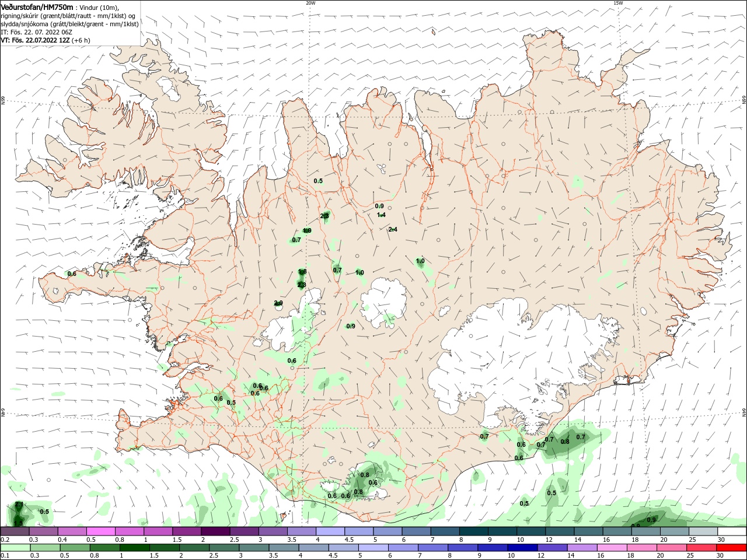Image resolution: width=747 pixels, height=560 pixels.
Task: Click the dark purple swatch labeled 2 in top legend
Action: point(215,531)
